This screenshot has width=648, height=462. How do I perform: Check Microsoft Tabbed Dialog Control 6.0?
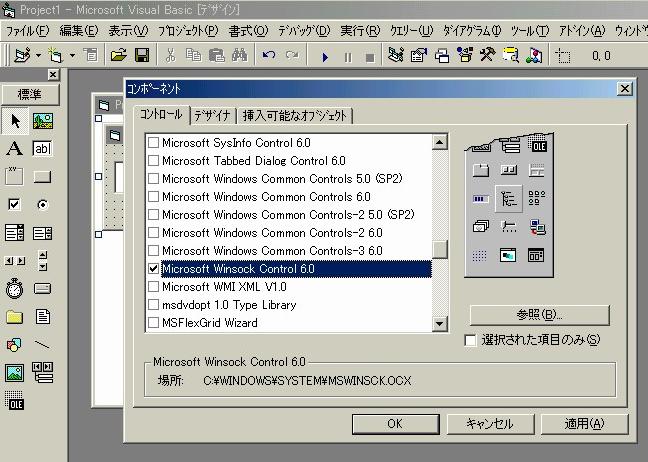(153, 160)
